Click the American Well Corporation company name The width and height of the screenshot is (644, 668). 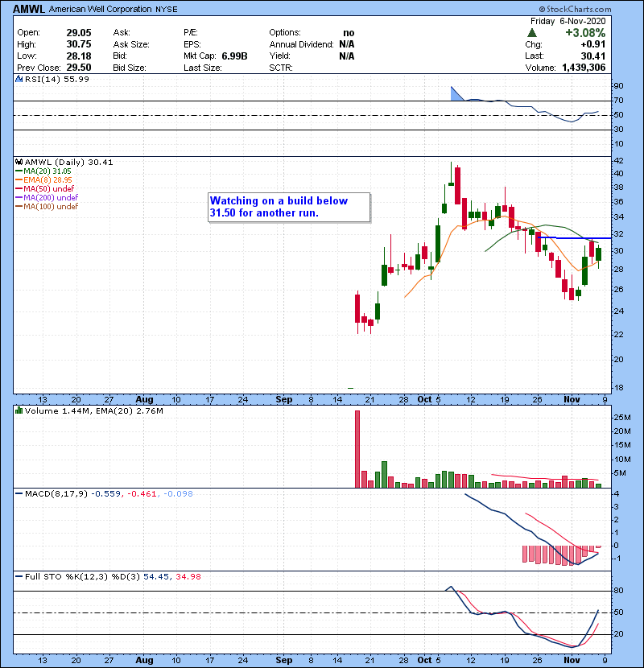coord(100,9)
